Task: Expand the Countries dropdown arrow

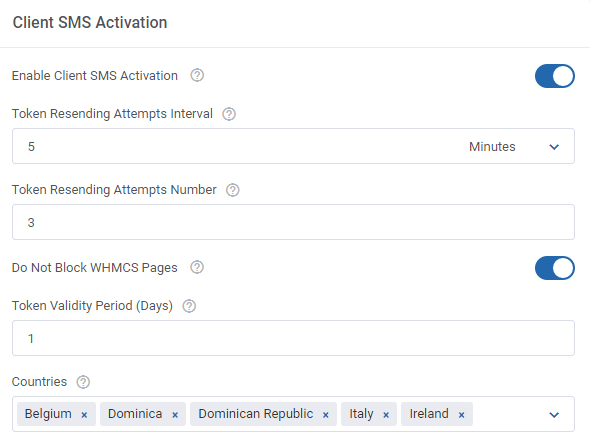Action: pyautogui.click(x=554, y=415)
